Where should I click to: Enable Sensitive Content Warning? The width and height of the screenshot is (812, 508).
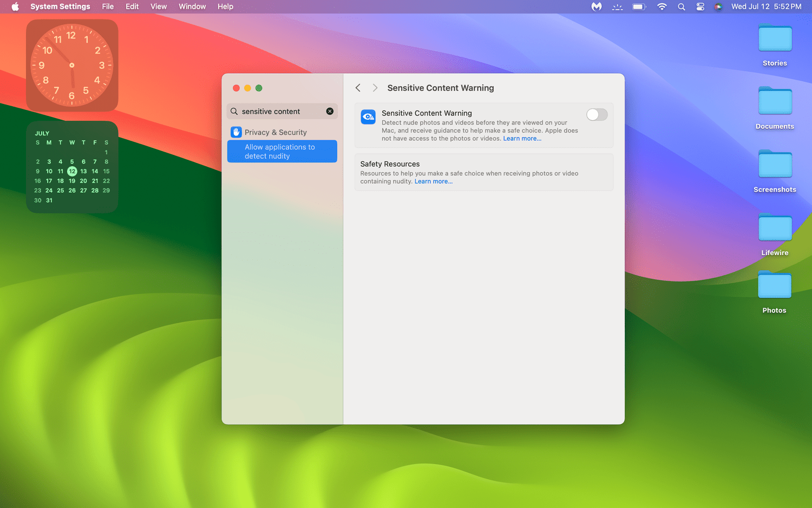point(597,114)
